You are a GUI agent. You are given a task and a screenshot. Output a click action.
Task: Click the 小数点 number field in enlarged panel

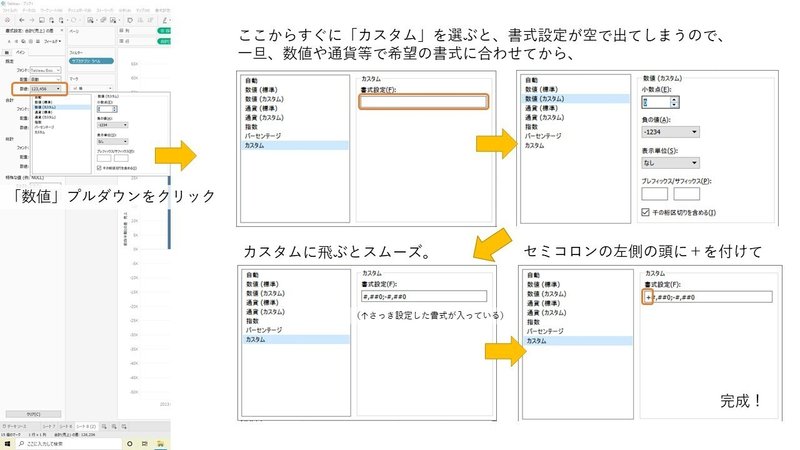(656, 102)
